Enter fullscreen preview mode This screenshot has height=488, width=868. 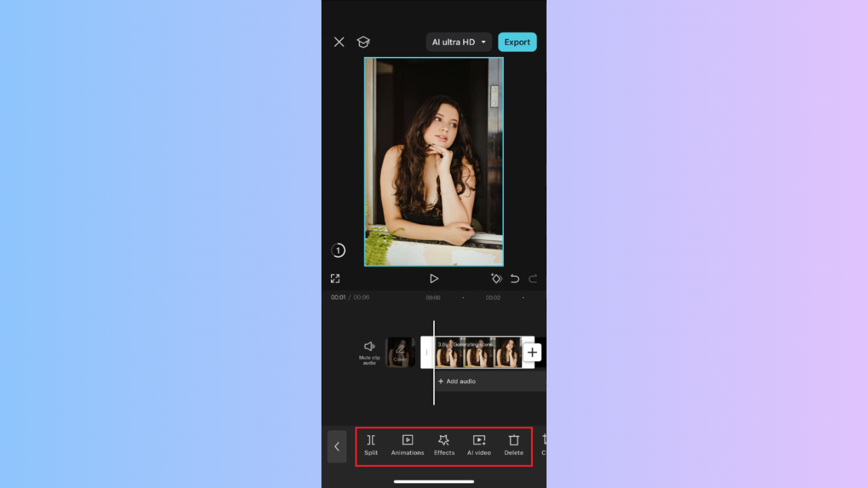(x=335, y=279)
